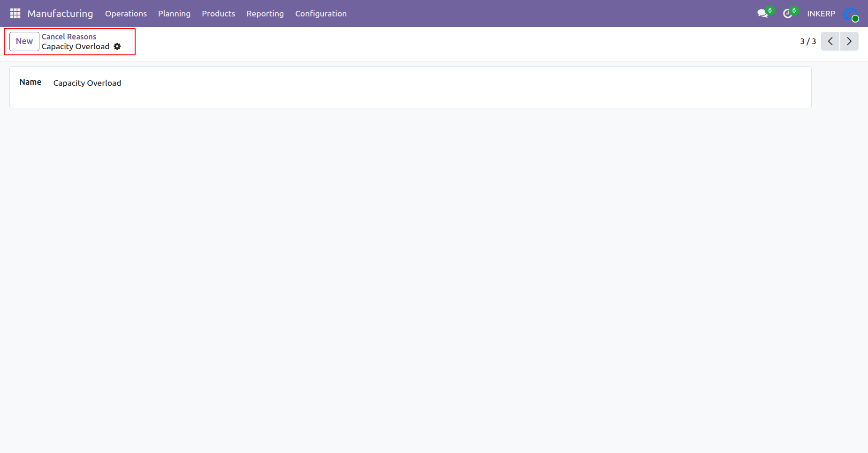Open the Reporting menu

(x=265, y=14)
